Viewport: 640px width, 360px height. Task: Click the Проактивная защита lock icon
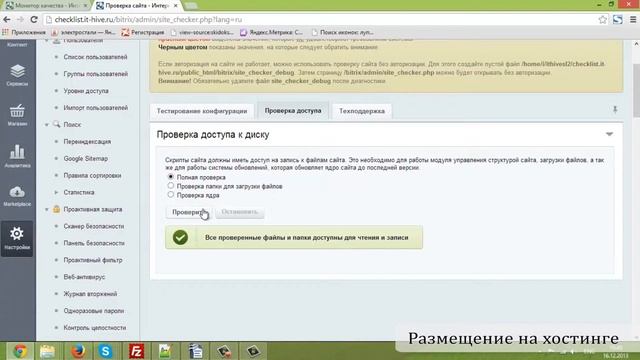57,209
